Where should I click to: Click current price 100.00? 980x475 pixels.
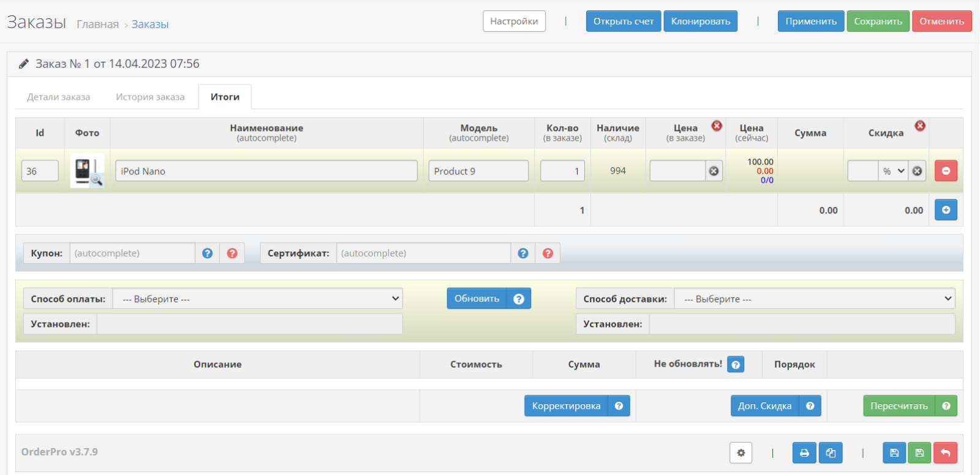point(760,162)
